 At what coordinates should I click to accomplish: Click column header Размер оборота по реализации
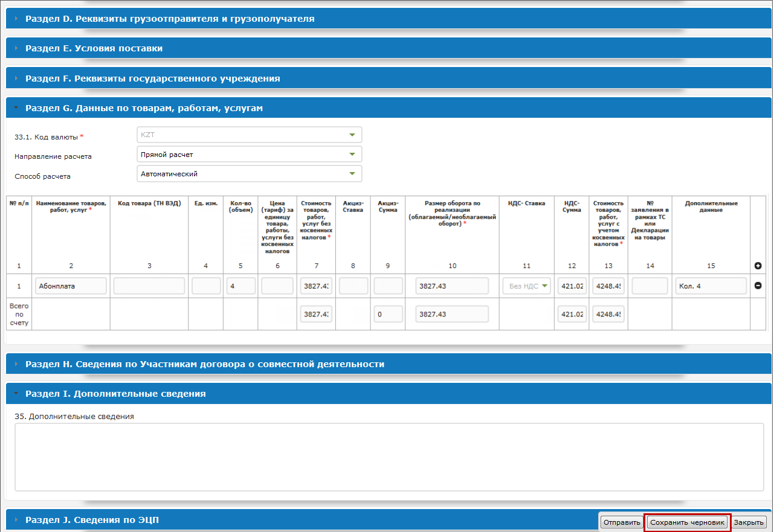pyautogui.click(x=452, y=213)
